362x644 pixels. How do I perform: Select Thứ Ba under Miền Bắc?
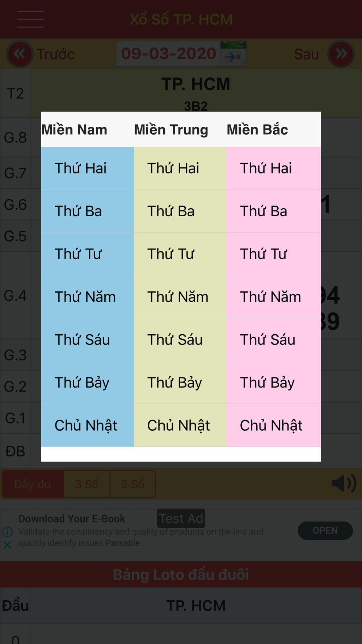pyautogui.click(x=274, y=211)
